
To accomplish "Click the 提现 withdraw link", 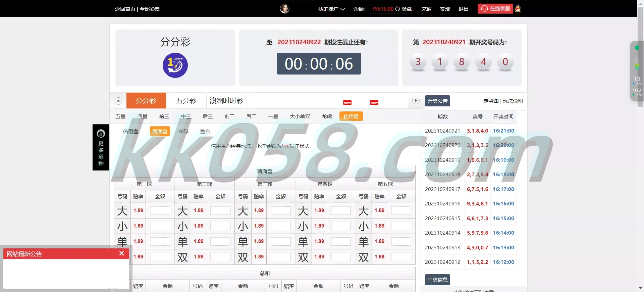I will click(x=445, y=9).
